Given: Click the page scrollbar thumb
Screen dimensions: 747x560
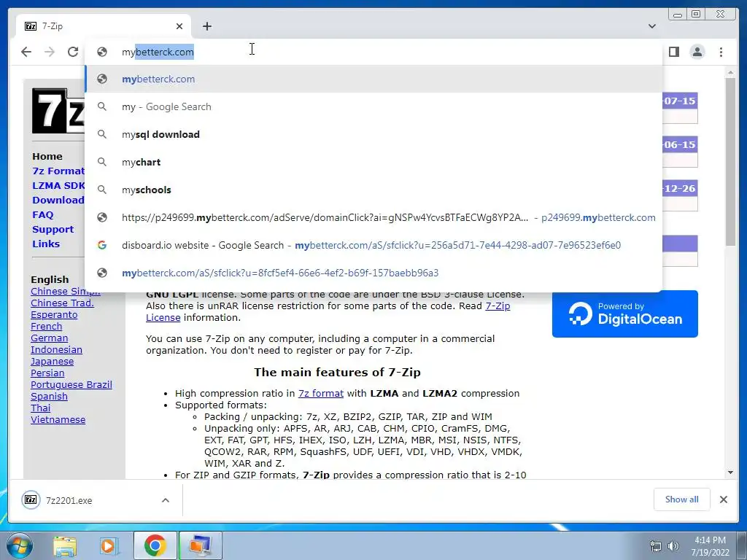Looking at the screenshot, I should pos(730,162).
